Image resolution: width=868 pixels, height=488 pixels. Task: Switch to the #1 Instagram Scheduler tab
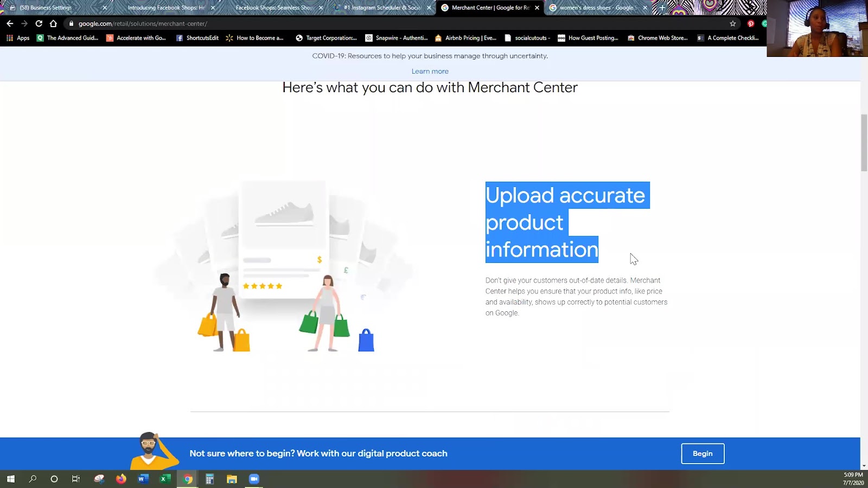[382, 8]
